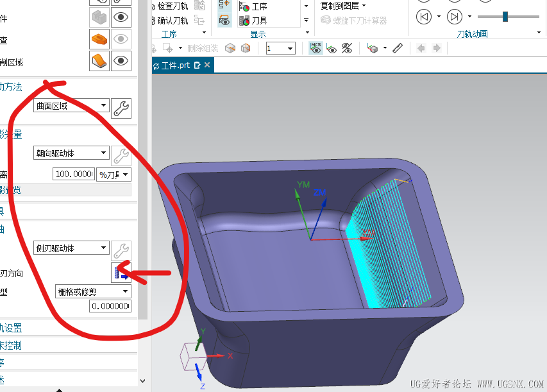
Task: Close the 工件.prt tab
Action: (x=207, y=65)
